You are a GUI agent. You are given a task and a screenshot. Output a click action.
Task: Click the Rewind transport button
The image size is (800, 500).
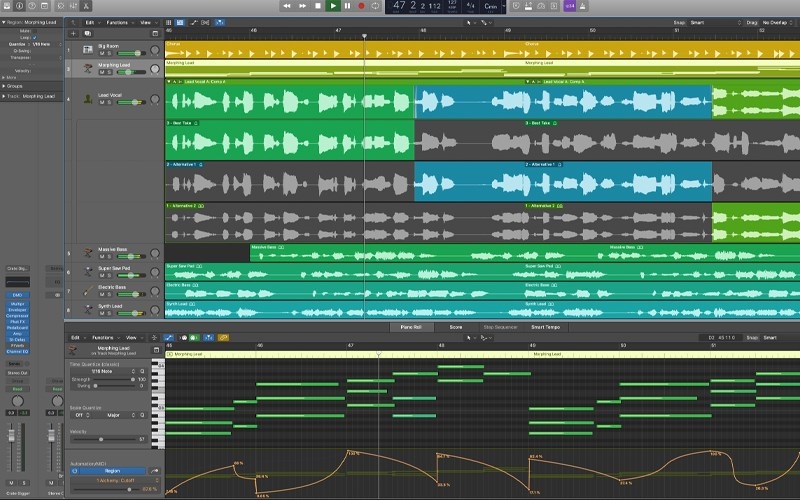point(287,6)
